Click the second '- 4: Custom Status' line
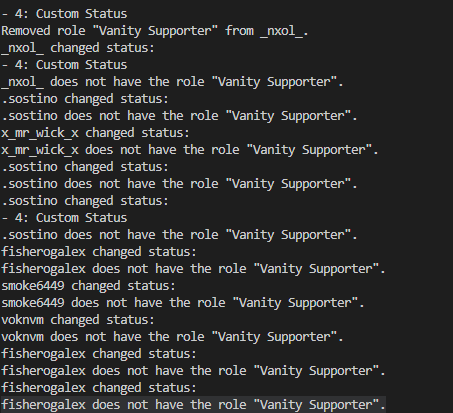 [64, 65]
